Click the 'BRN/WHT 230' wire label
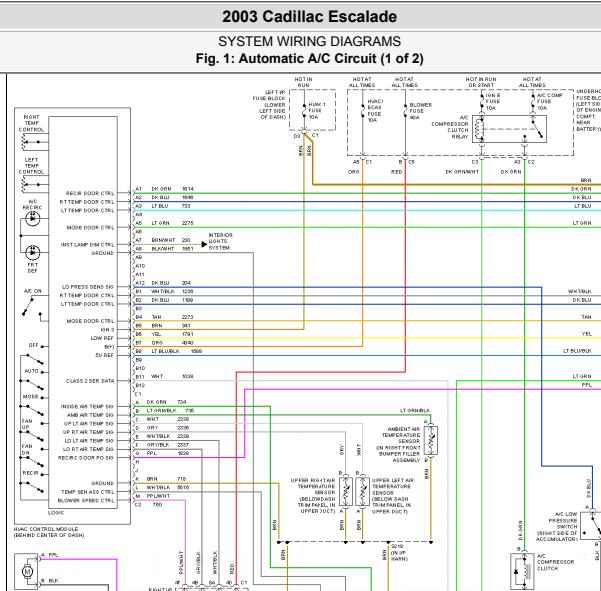The height and width of the screenshot is (591, 601). (171, 240)
